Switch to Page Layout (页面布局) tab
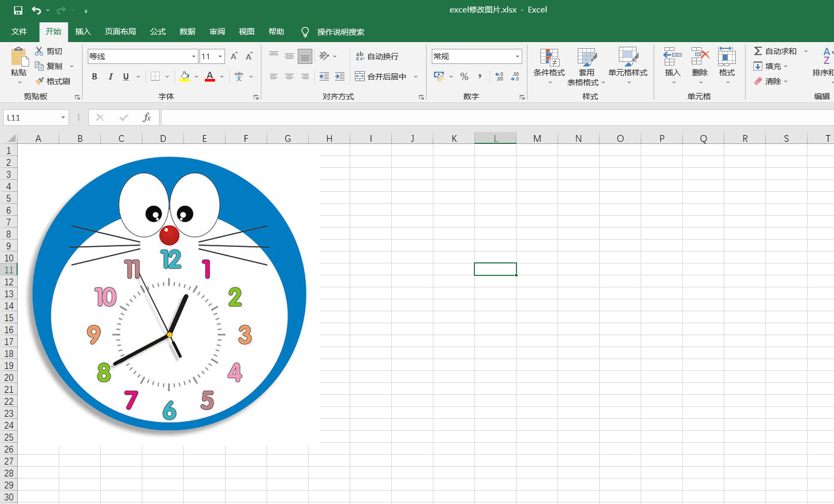The width and height of the screenshot is (834, 504). point(120,32)
